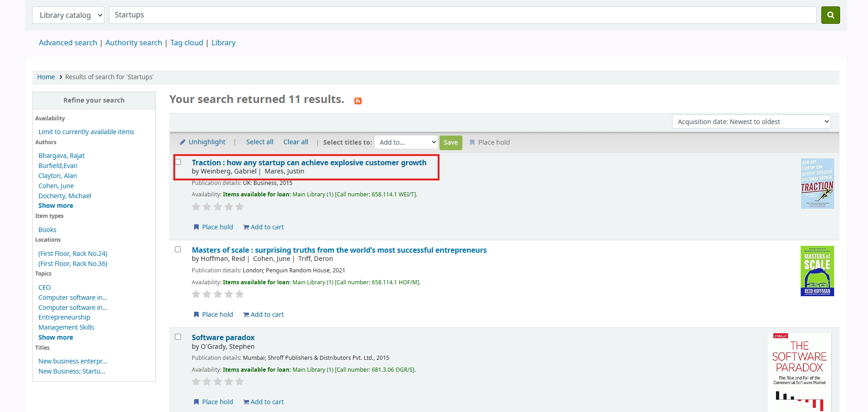Click the Startups search text field
The image size is (868, 412).
click(462, 15)
